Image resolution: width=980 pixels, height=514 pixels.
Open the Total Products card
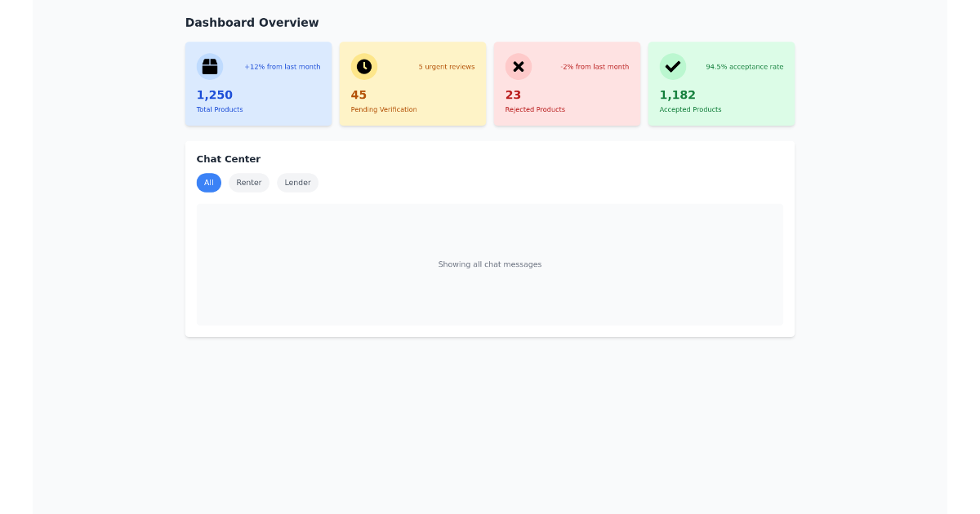click(258, 83)
